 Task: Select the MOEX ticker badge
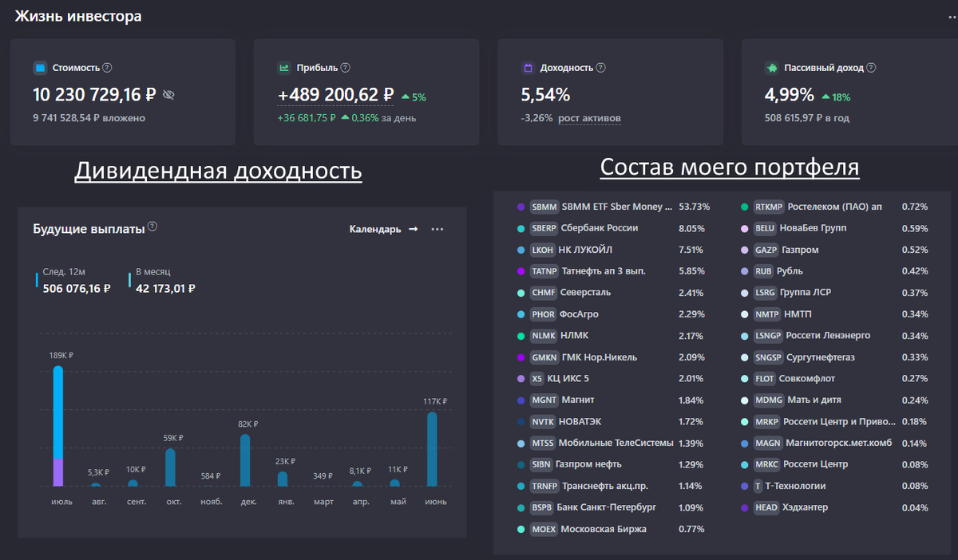(544, 529)
